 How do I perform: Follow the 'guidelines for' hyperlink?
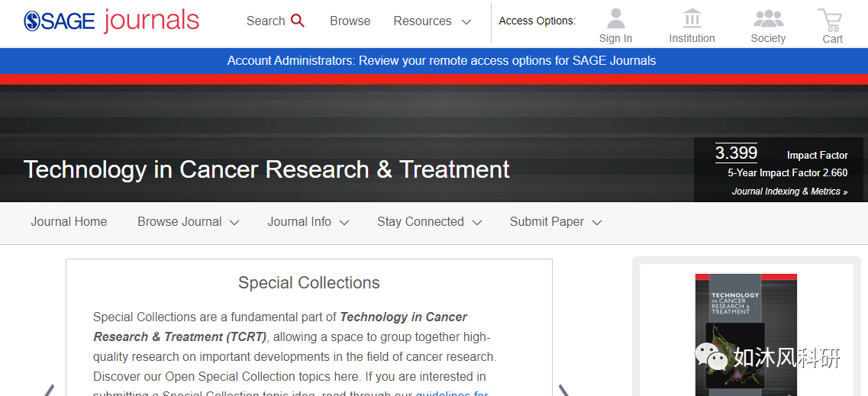coord(452,393)
